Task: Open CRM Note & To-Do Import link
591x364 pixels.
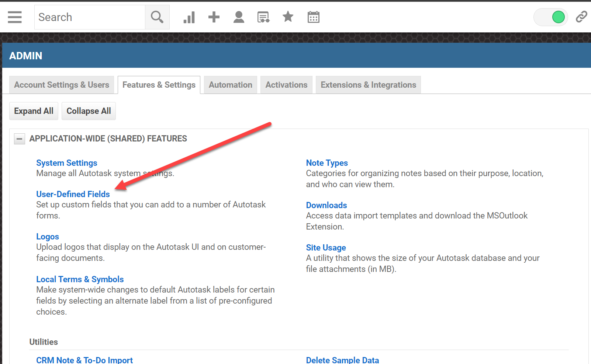Action: (x=84, y=360)
